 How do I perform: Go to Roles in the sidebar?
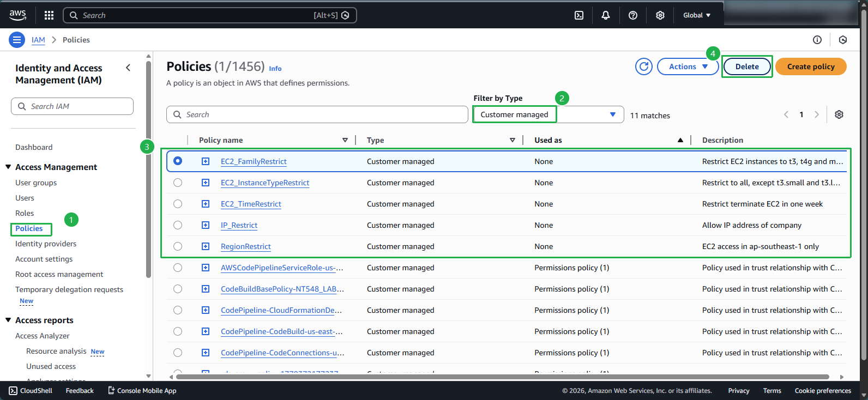pos(25,213)
